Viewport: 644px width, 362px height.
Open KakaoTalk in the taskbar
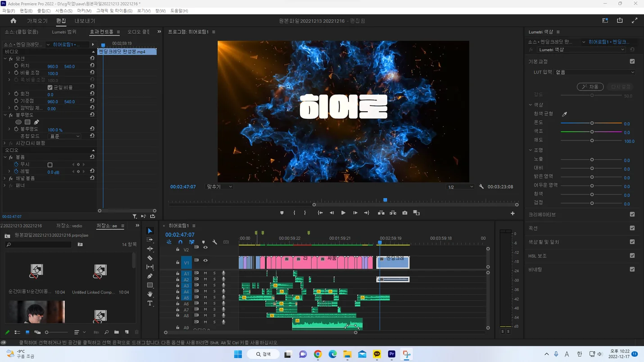[x=377, y=354]
